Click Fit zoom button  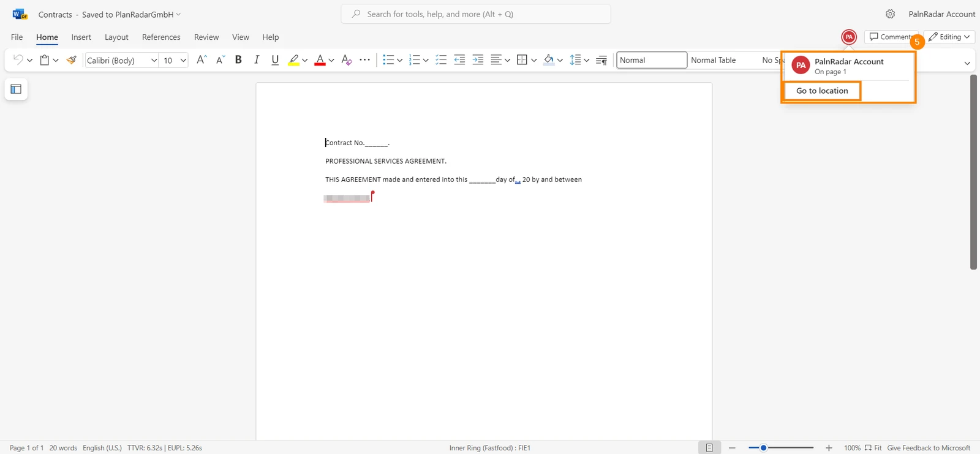(873, 448)
